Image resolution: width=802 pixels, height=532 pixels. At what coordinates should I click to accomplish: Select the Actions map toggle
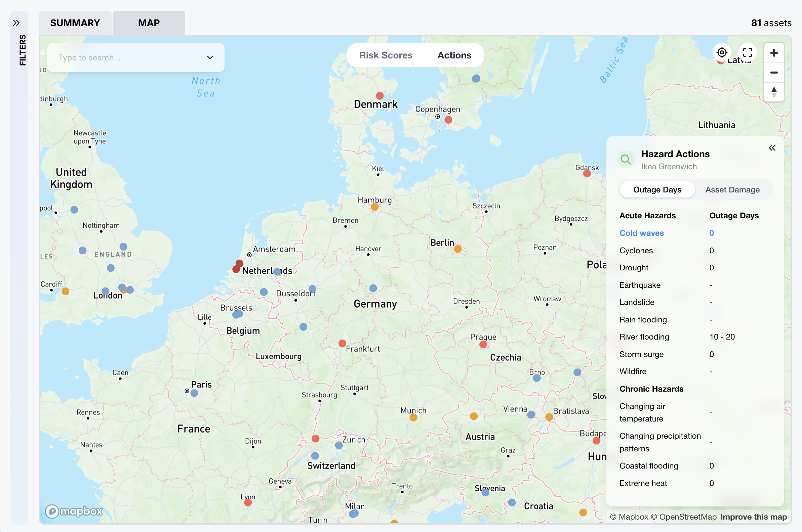point(454,55)
